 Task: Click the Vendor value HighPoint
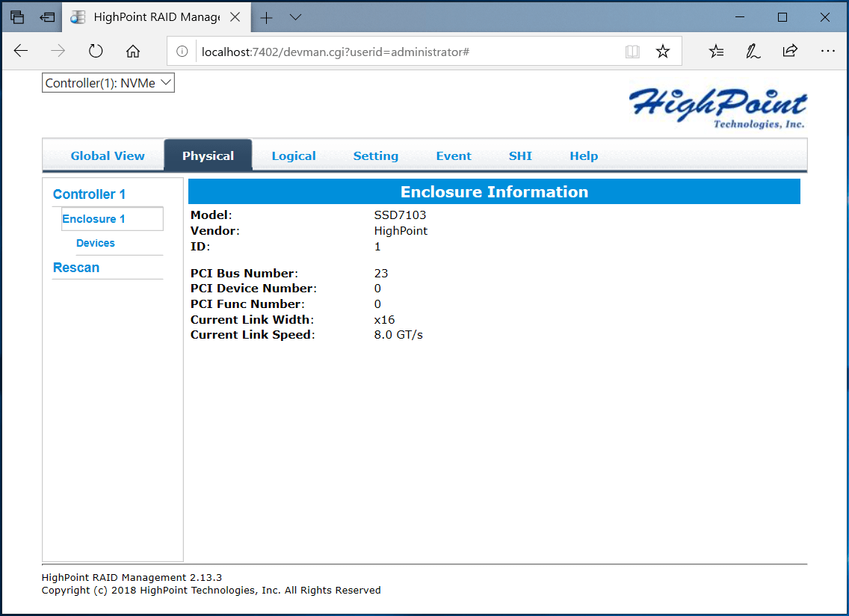click(x=401, y=231)
